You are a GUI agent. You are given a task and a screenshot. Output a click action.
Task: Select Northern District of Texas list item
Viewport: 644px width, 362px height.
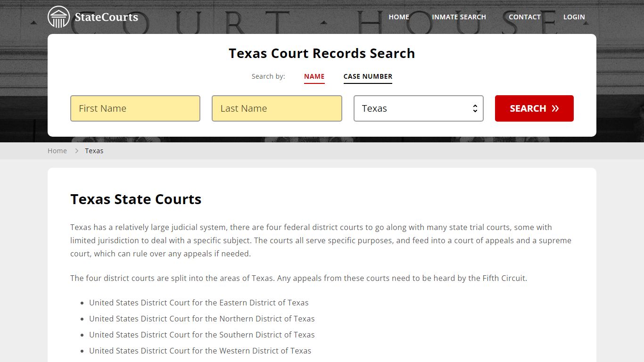tap(202, 319)
